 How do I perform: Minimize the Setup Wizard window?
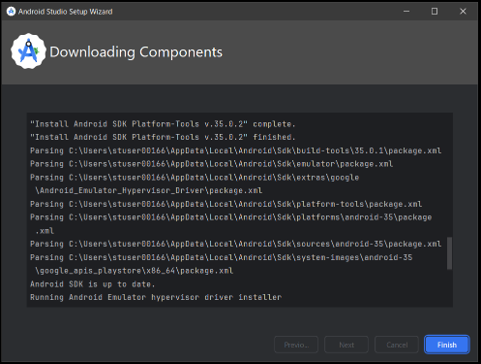tap(406, 11)
